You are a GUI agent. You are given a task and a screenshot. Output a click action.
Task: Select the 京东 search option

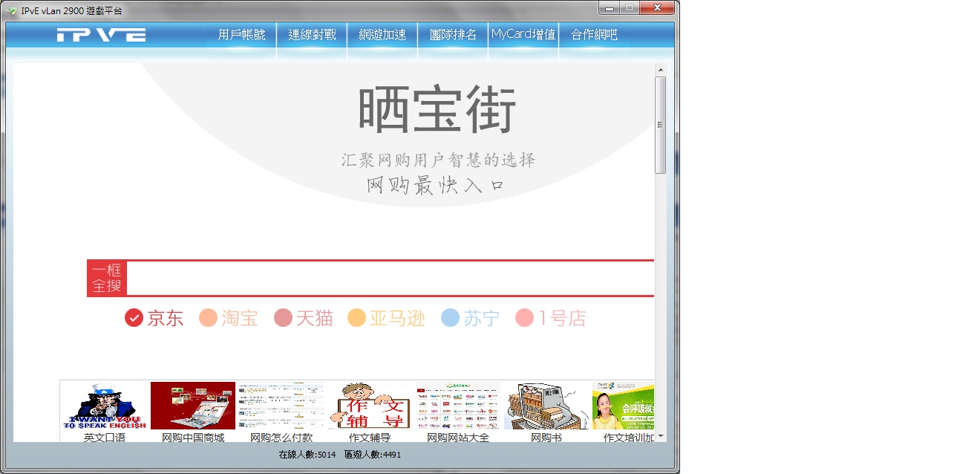tap(154, 318)
